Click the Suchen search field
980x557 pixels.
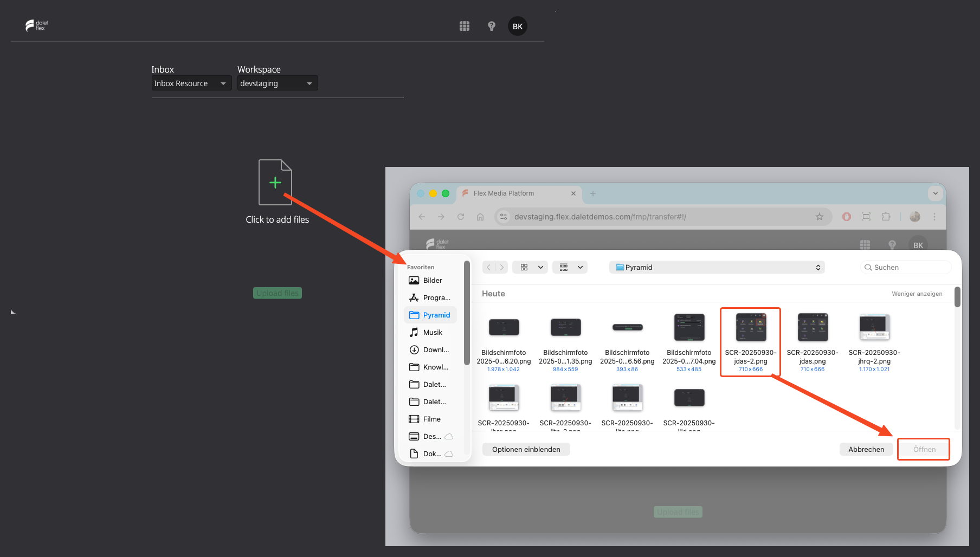pos(906,267)
